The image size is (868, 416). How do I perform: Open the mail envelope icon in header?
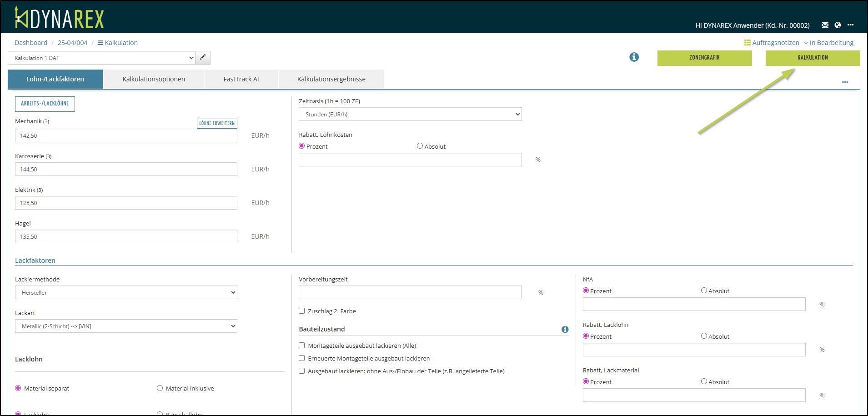coord(825,25)
